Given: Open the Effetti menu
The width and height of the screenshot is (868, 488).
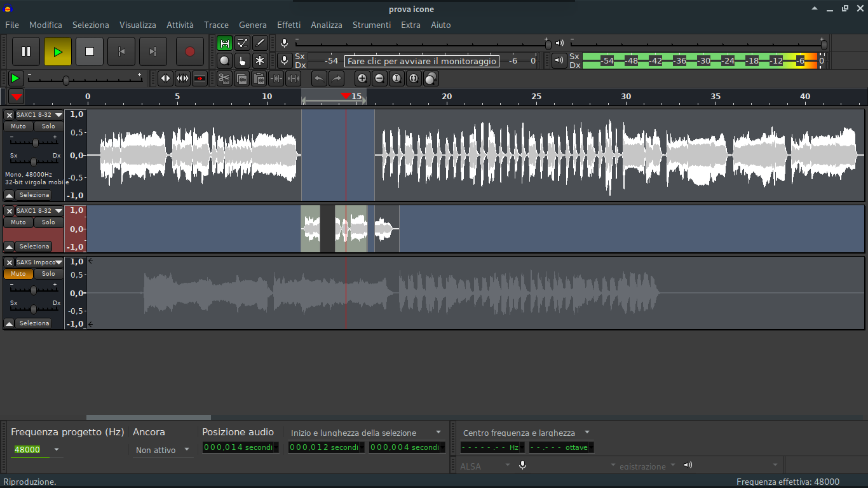Looking at the screenshot, I should pyautogui.click(x=288, y=25).
